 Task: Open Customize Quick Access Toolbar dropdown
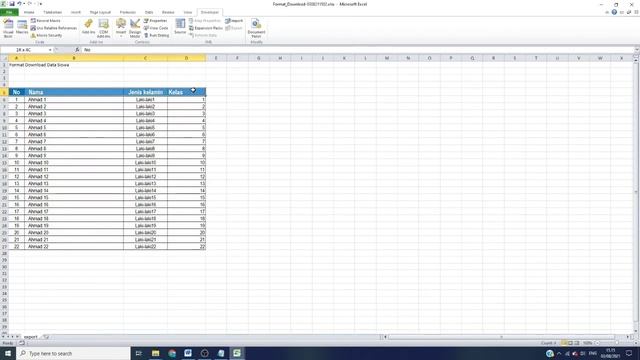[x=40, y=4]
